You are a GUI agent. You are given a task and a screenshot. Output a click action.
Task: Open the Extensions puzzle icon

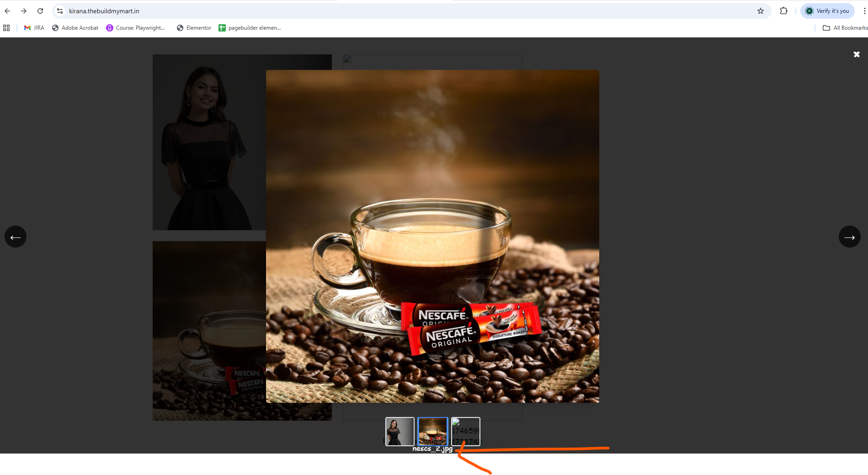click(783, 11)
